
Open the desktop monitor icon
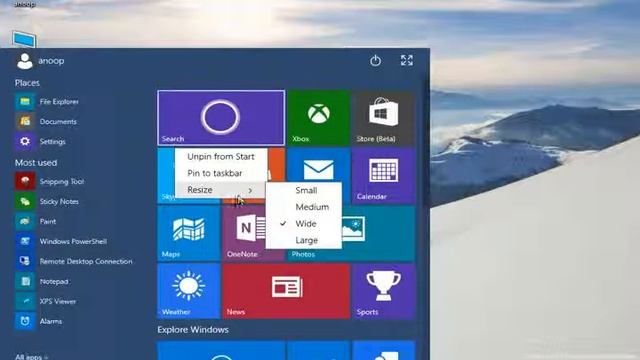(x=24, y=39)
